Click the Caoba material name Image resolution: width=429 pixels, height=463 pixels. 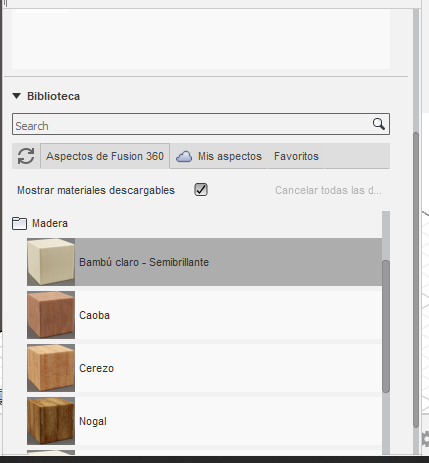pos(94,315)
